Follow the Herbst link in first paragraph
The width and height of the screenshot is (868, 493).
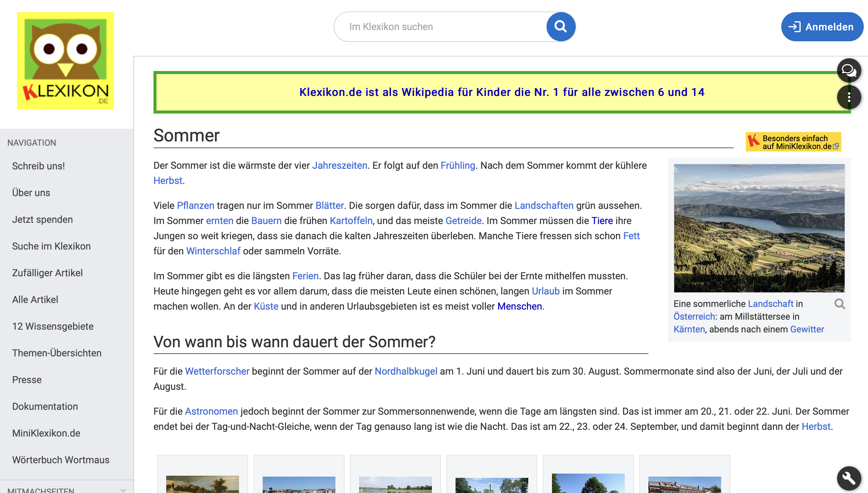coord(168,181)
